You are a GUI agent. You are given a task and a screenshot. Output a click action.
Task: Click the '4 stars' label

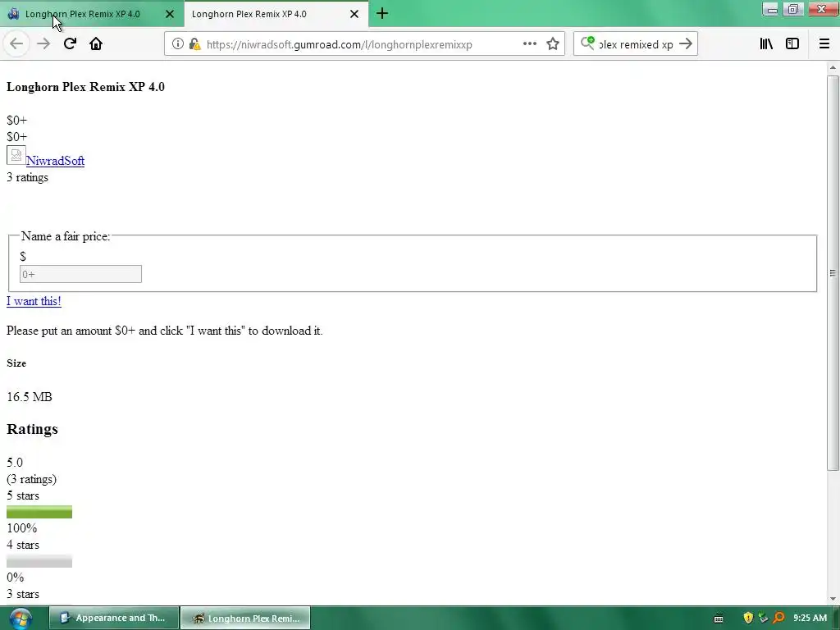click(23, 545)
